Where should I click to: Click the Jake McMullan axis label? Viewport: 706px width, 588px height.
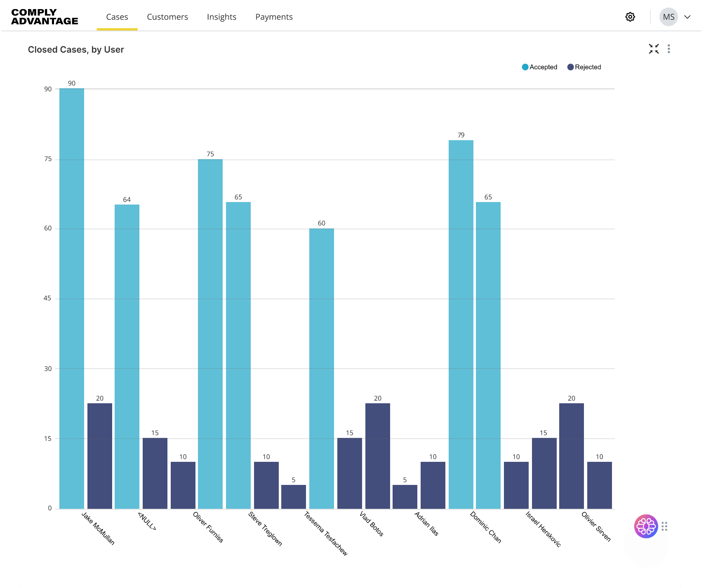[x=98, y=529]
